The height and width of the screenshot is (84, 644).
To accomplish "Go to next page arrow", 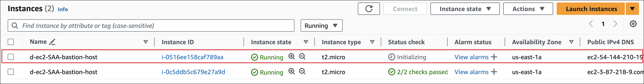I will 615,24.
